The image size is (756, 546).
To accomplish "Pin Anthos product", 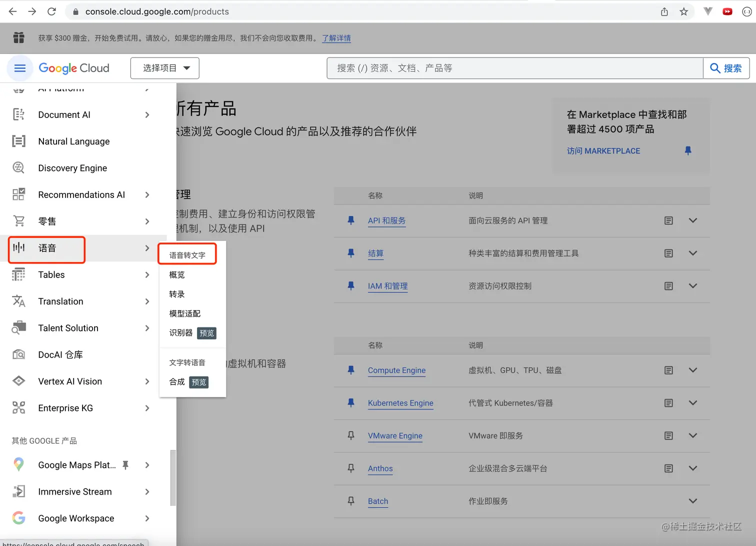I will (351, 468).
